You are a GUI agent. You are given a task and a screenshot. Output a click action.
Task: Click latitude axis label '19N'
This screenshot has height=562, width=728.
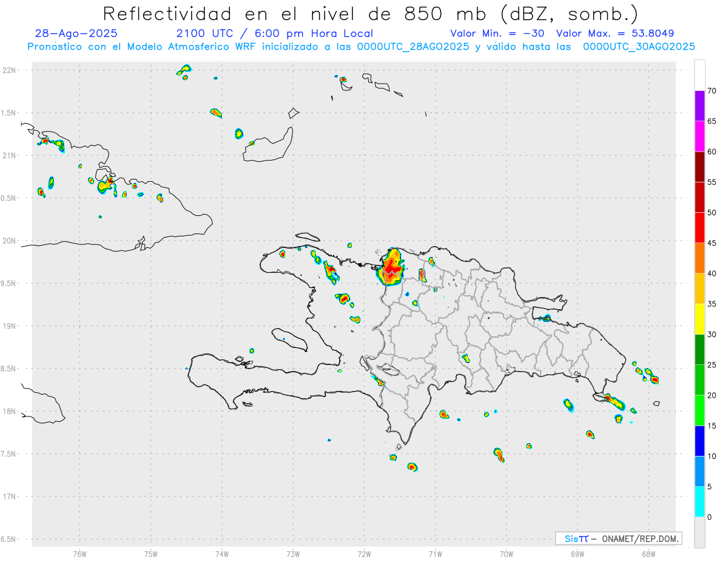pos(10,326)
